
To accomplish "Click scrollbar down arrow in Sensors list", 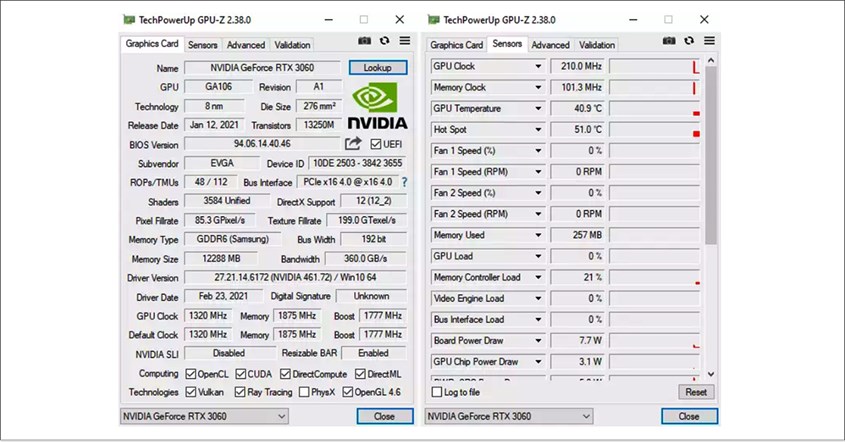I will pos(711,374).
